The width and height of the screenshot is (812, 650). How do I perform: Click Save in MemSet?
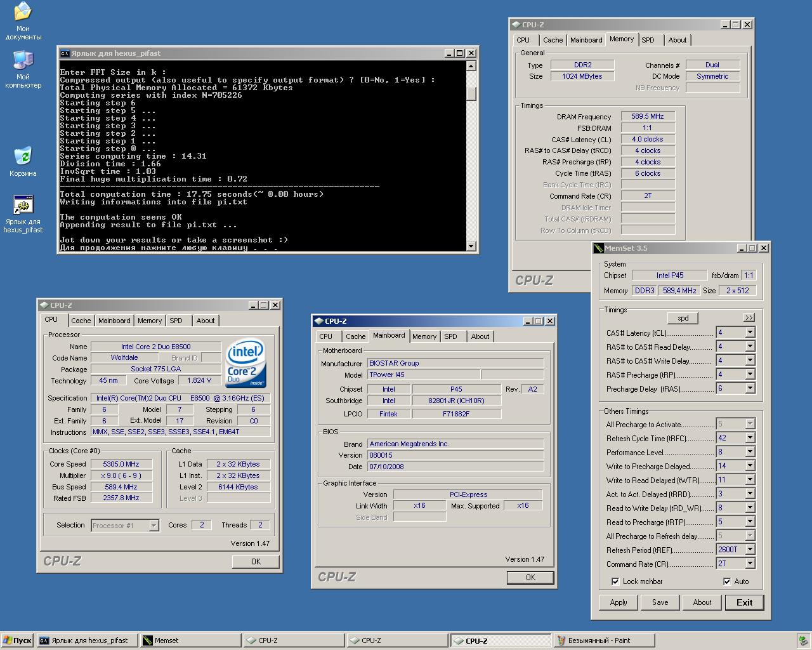660,602
